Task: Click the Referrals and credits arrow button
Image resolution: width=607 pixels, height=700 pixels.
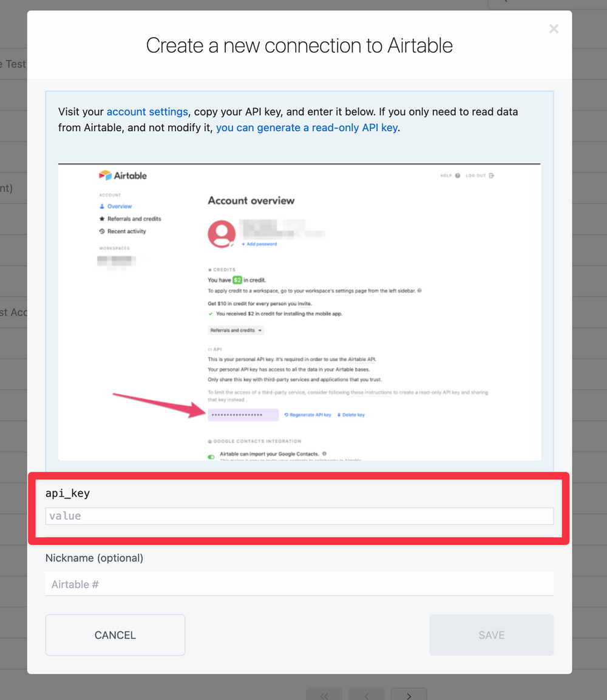Action: pyautogui.click(x=236, y=330)
